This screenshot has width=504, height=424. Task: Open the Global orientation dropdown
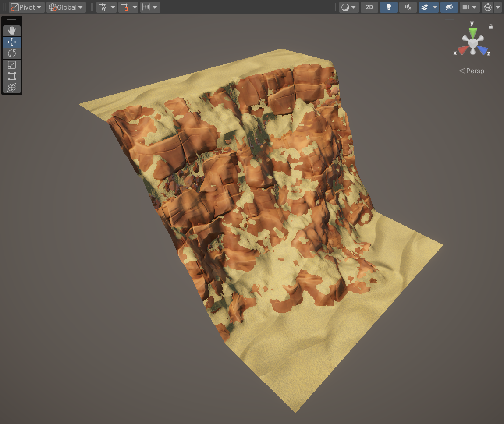[65, 7]
